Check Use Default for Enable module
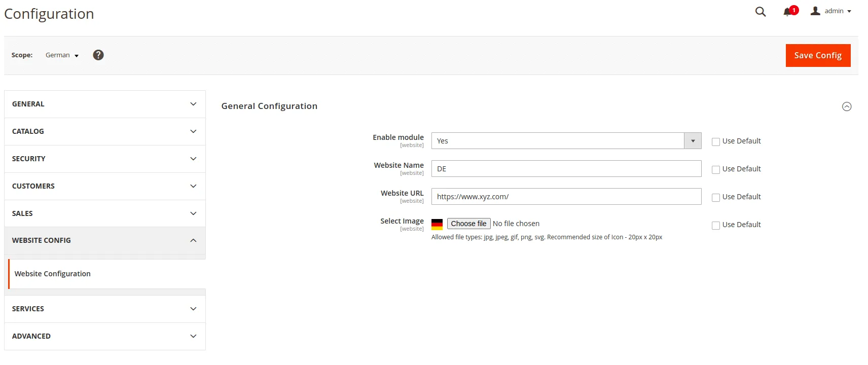868x365 pixels. [x=715, y=142]
